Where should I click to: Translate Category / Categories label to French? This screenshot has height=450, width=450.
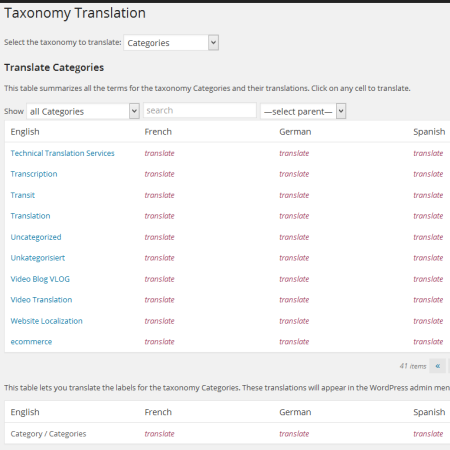(159, 434)
